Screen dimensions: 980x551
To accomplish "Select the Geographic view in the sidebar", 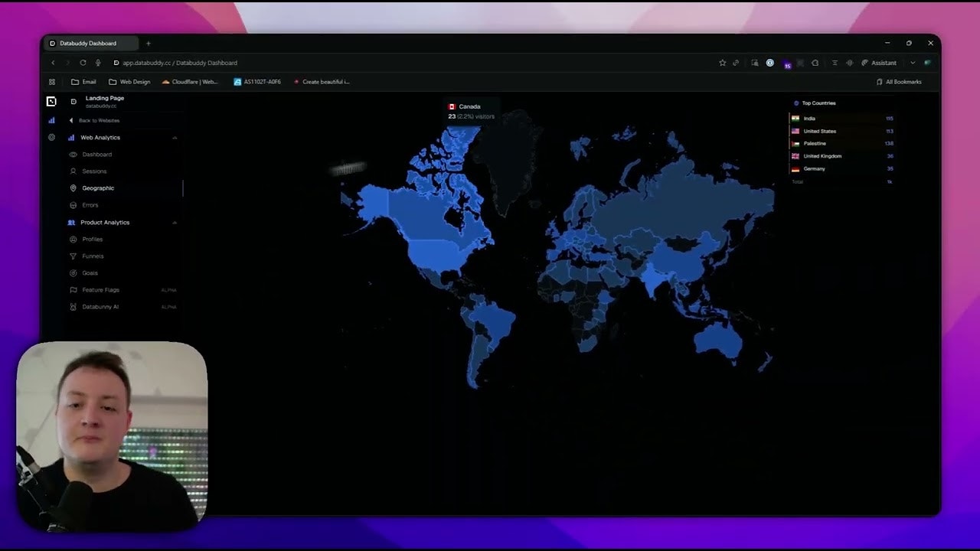I will pyautogui.click(x=98, y=187).
